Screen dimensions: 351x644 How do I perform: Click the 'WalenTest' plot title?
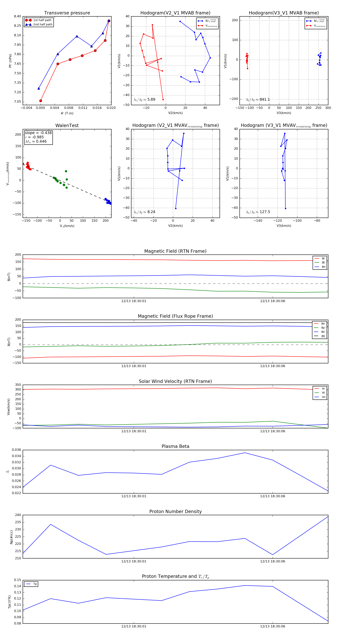(67, 125)
